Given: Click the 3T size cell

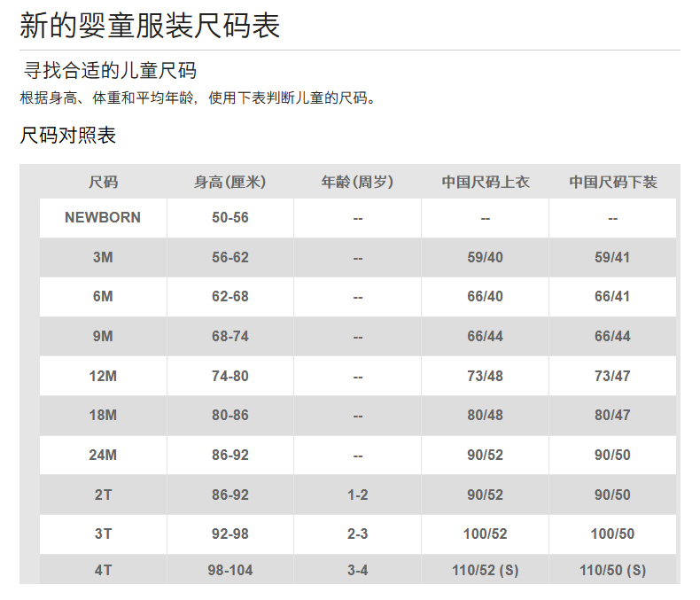Looking at the screenshot, I should [103, 534].
